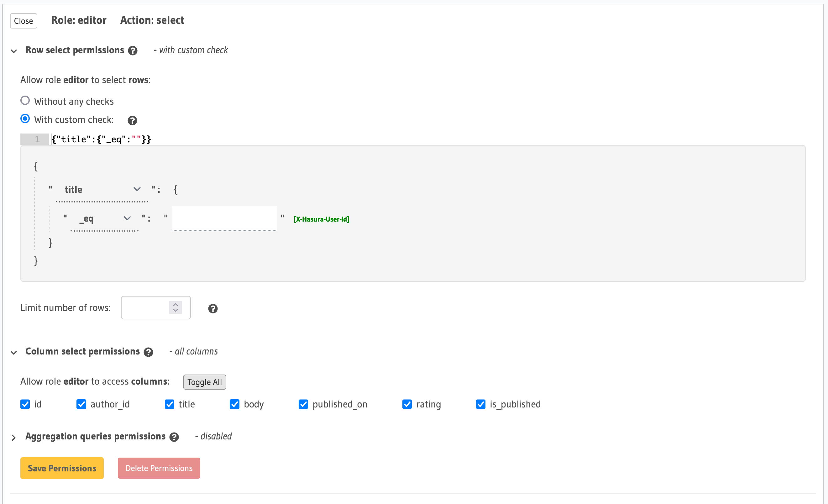This screenshot has width=828, height=504.
Task: Click help icon beside Row select permissions
Action: tap(133, 51)
